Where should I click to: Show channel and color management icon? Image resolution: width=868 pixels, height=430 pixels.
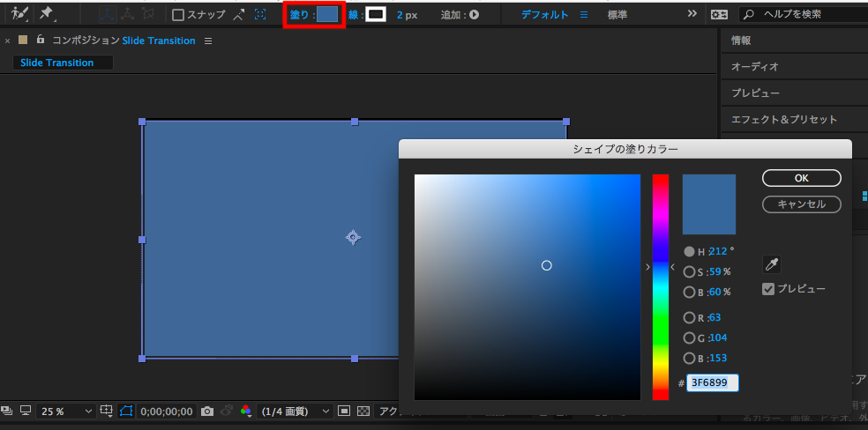(246, 411)
